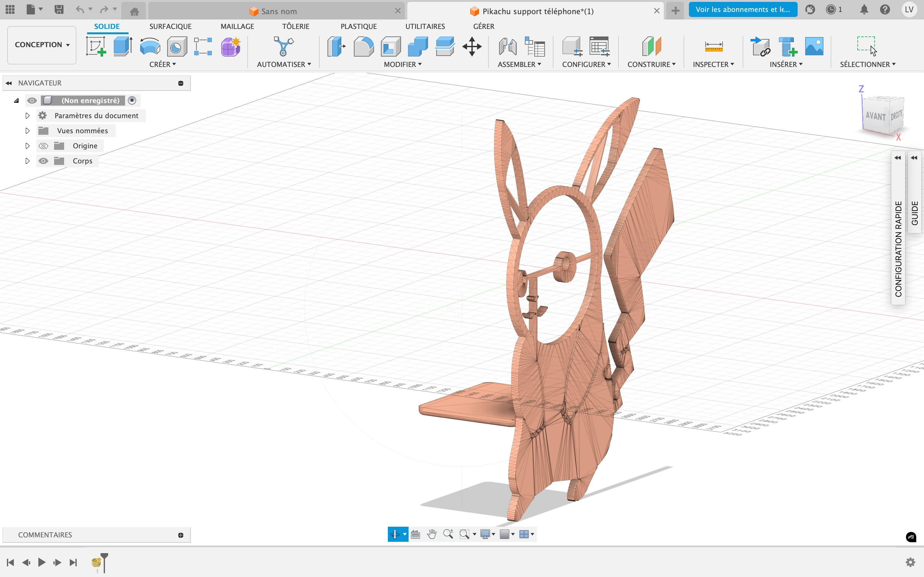Click the Measure tool icon
This screenshot has height=577, width=924.
point(713,47)
